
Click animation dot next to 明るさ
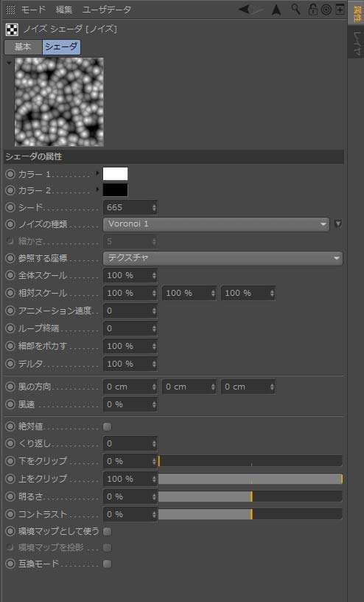click(x=10, y=497)
